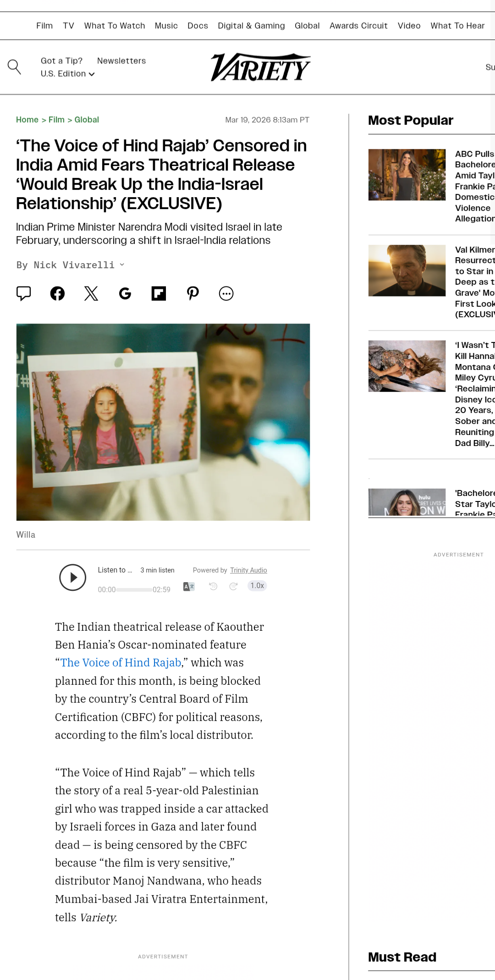Expand the U.S. Edition dropdown
The image size is (495, 980).
pos(67,74)
